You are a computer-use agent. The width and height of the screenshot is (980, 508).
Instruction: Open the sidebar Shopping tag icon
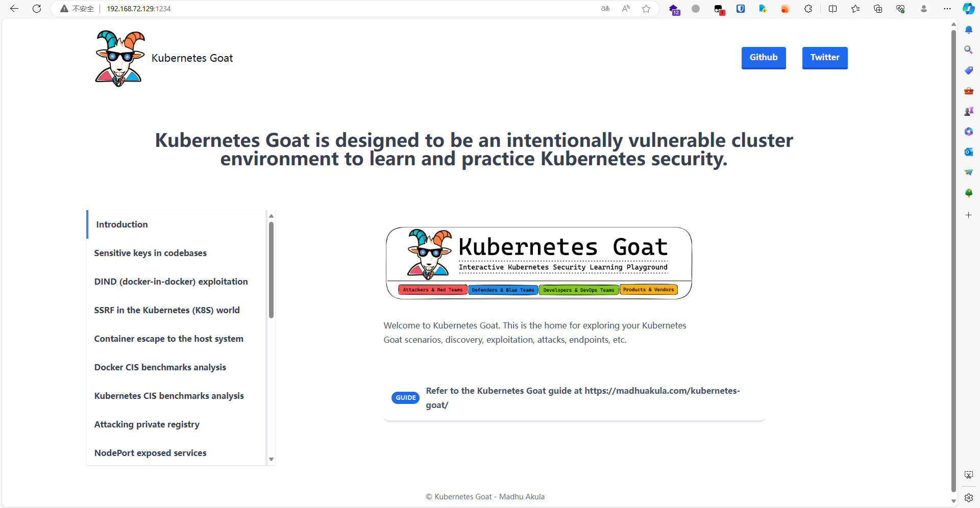pyautogui.click(x=969, y=70)
